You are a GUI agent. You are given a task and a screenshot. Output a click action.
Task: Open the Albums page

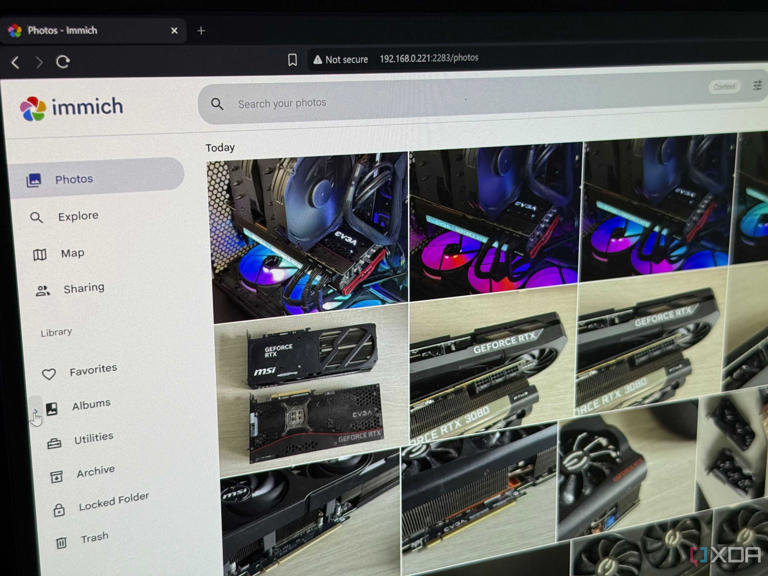(91, 405)
